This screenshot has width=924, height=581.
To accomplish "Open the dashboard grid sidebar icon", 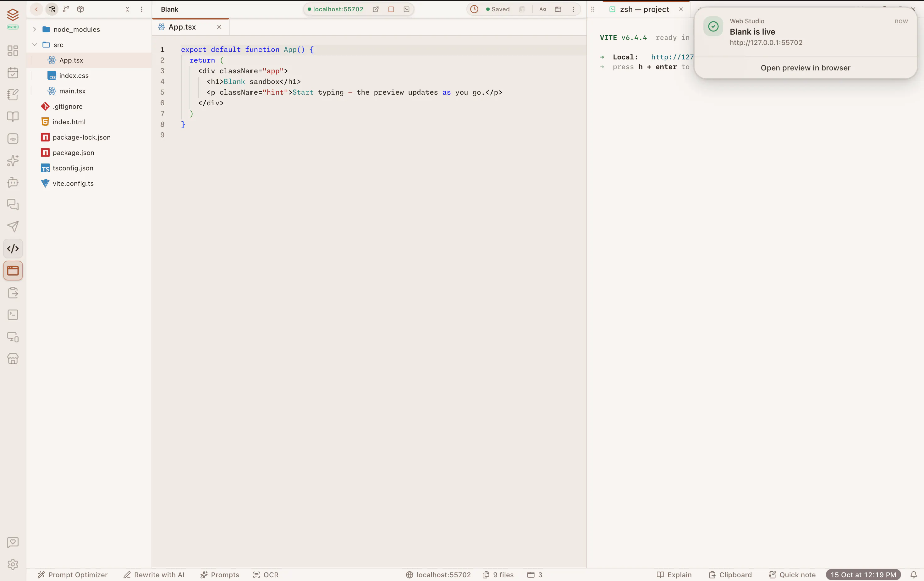I will click(13, 51).
